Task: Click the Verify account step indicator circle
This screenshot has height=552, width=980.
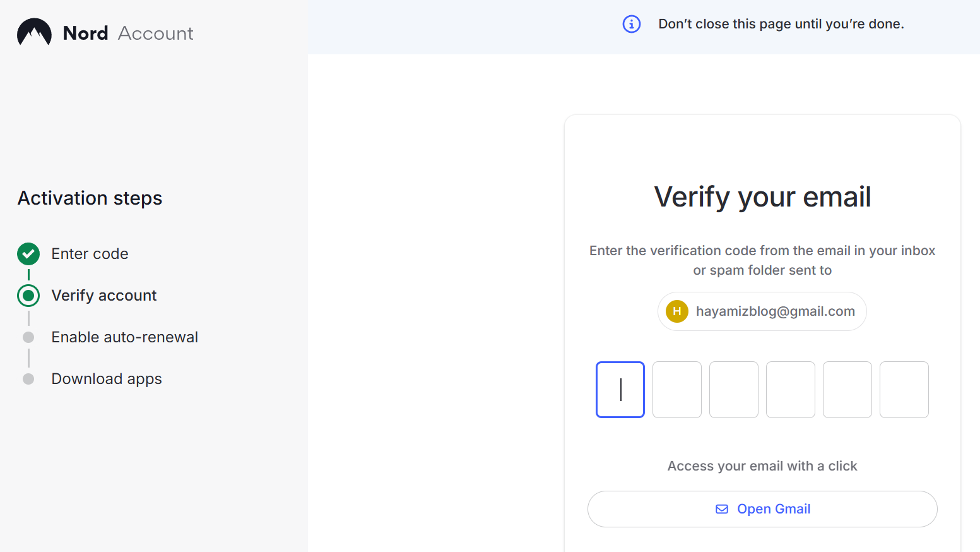Action: (x=28, y=296)
